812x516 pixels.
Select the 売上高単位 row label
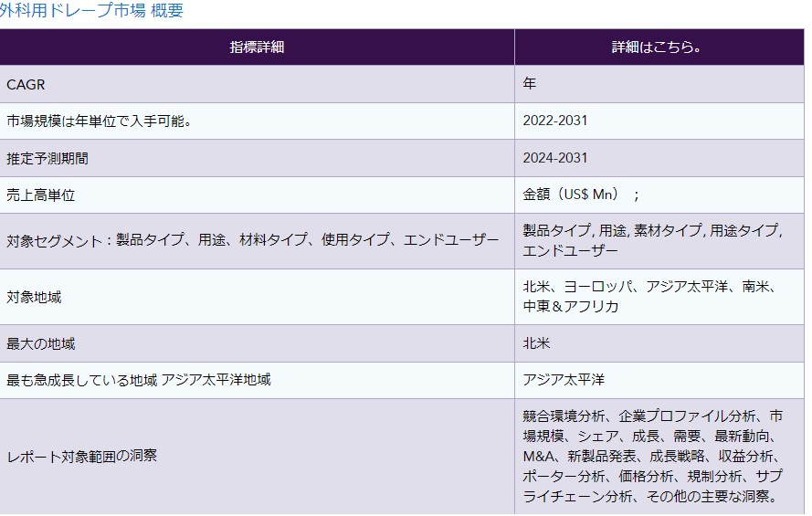pyautogui.click(x=40, y=195)
